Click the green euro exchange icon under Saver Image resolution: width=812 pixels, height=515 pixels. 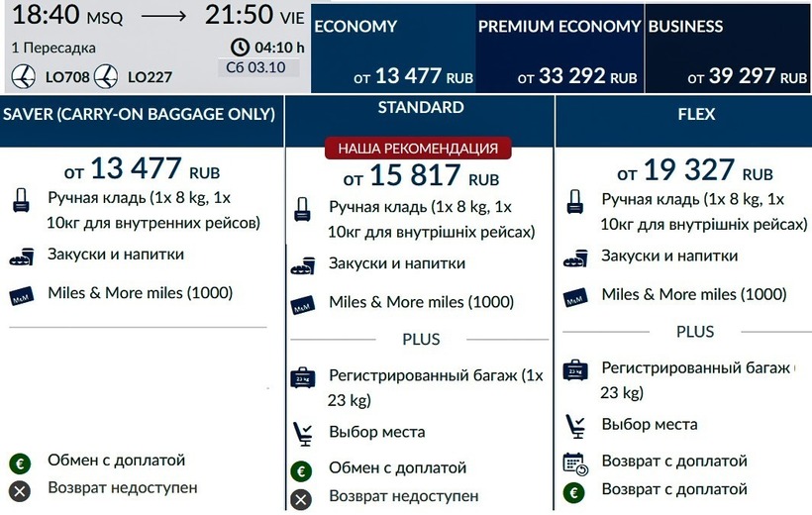click(x=20, y=462)
